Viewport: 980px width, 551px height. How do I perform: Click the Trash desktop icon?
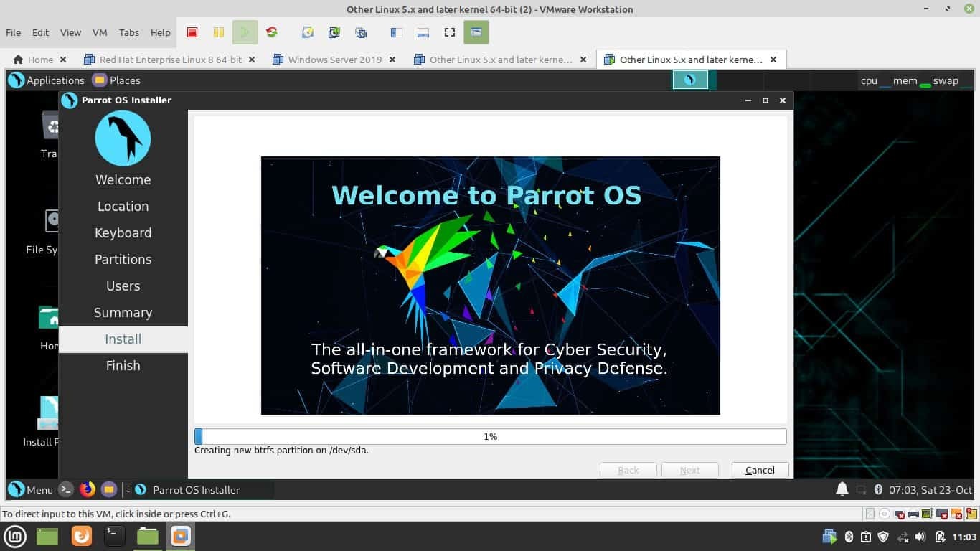click(50, 135)
